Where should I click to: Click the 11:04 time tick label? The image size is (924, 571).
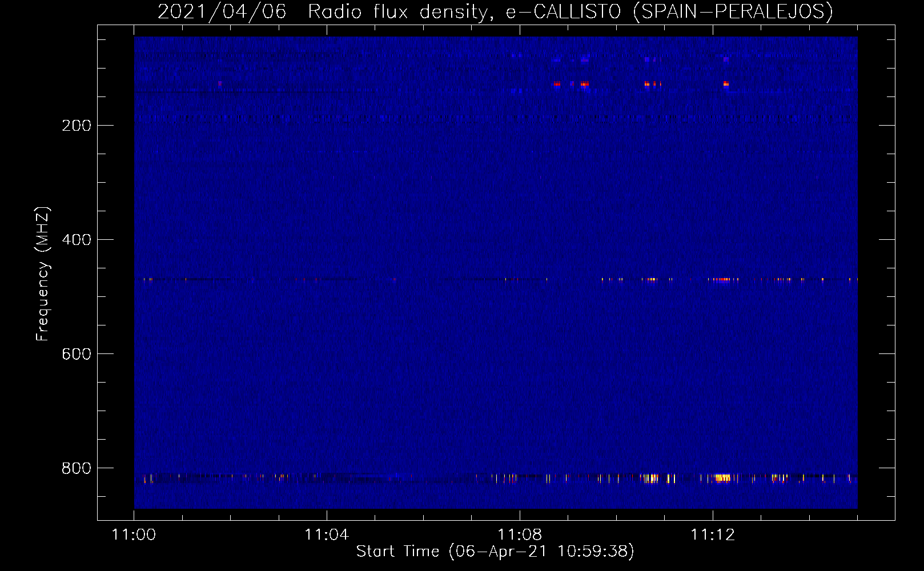(327, 535)
